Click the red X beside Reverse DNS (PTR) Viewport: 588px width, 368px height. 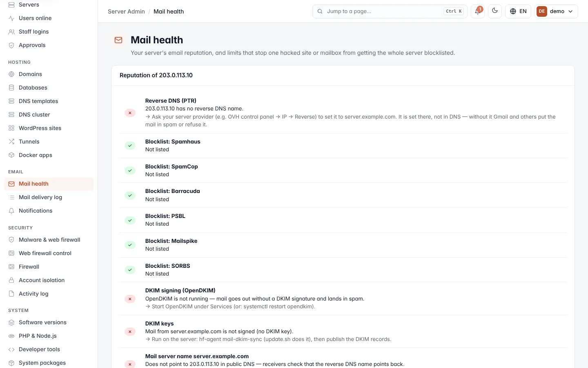(x=130, y=113)
